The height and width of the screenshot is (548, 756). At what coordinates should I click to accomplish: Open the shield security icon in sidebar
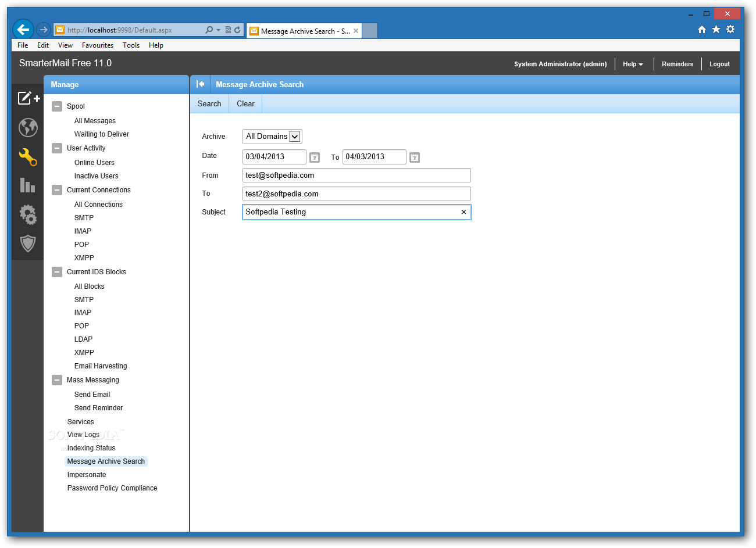[28, 243]
